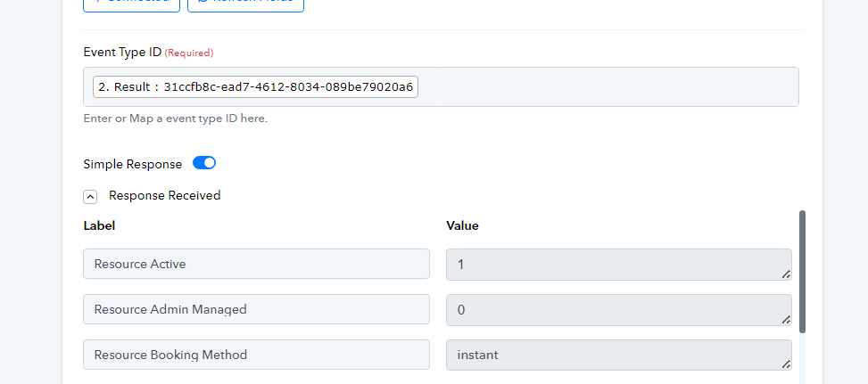Click the Resource Active label field
The image size is (868, 384).
(256, 264)
